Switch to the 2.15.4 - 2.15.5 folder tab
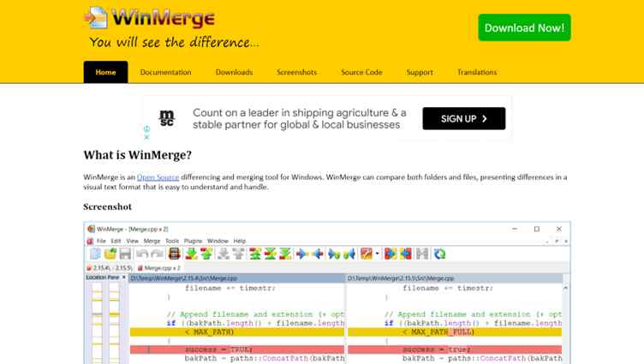This screenshot has height=364, width=644. (110, 268)
